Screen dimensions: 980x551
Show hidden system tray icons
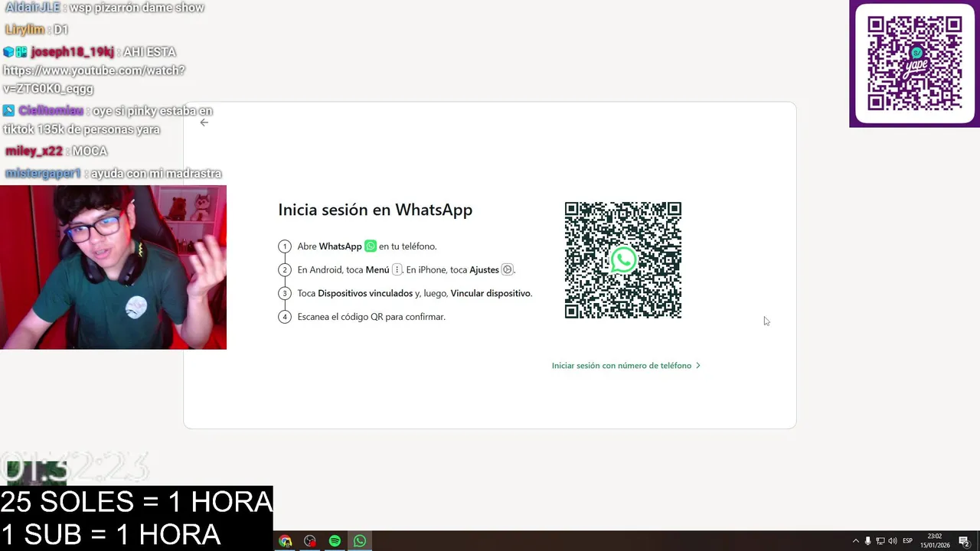pyautogui.click(x=856, y=541)
